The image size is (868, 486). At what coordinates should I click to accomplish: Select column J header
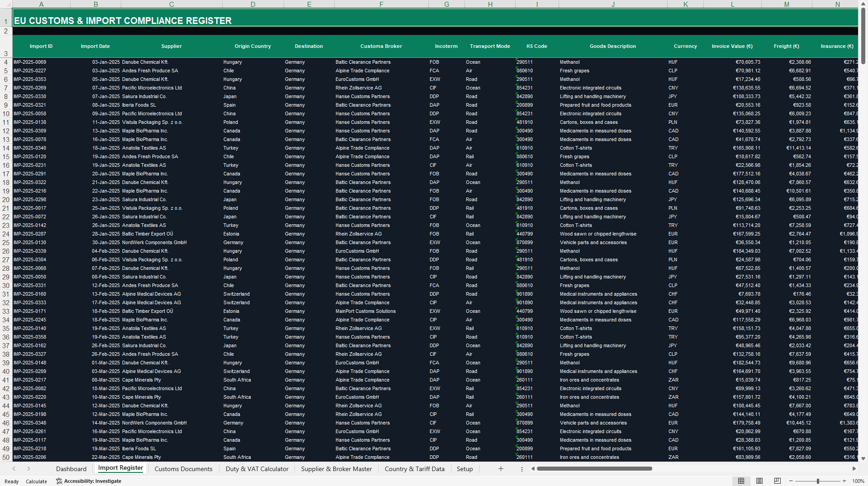coord(613,4)
